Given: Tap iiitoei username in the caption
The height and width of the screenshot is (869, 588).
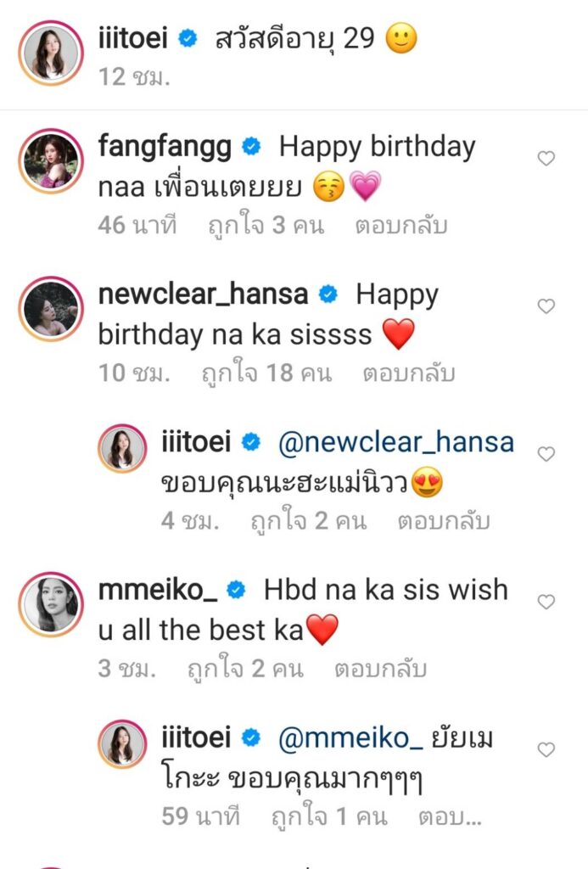Looking at the screenshot, I should [x=135, y=39].
